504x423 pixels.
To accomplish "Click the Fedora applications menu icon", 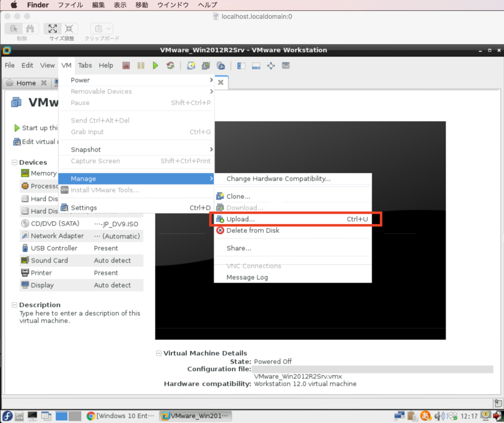I will tap(7, 416).
